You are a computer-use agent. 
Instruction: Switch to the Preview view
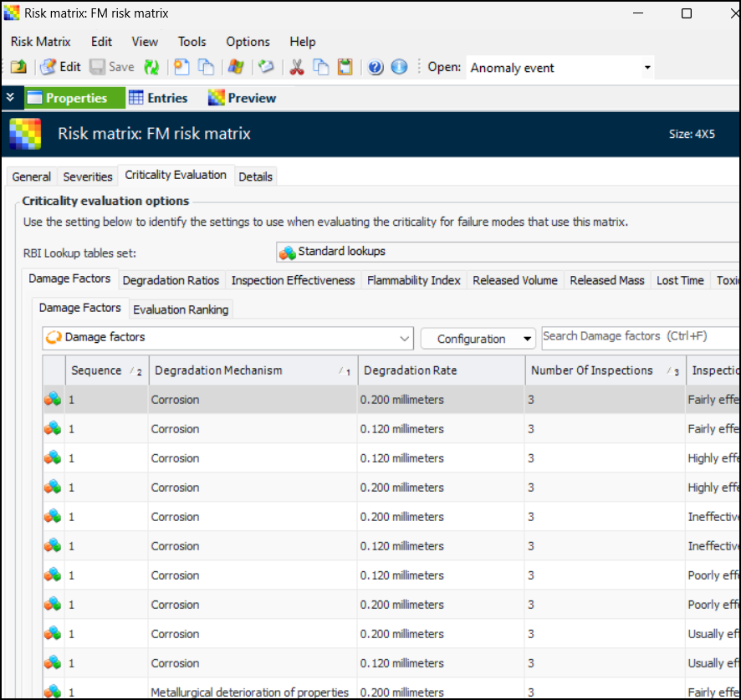click(242, 98)
